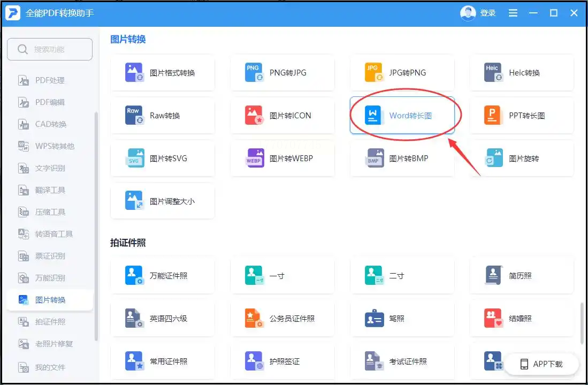Open the PPT转长图 icon
The width and height of the screenshot is (588, 385).
click(x=493, y=115)
